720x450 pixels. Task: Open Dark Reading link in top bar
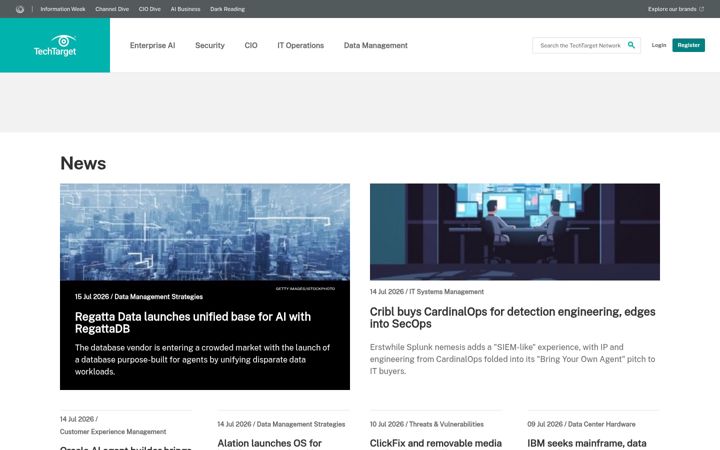tap(227, 9)
